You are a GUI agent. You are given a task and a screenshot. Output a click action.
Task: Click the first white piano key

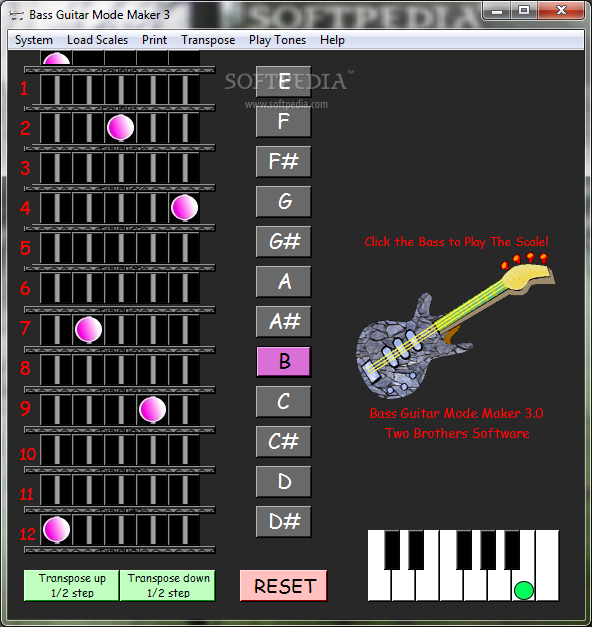pos(379,586)
